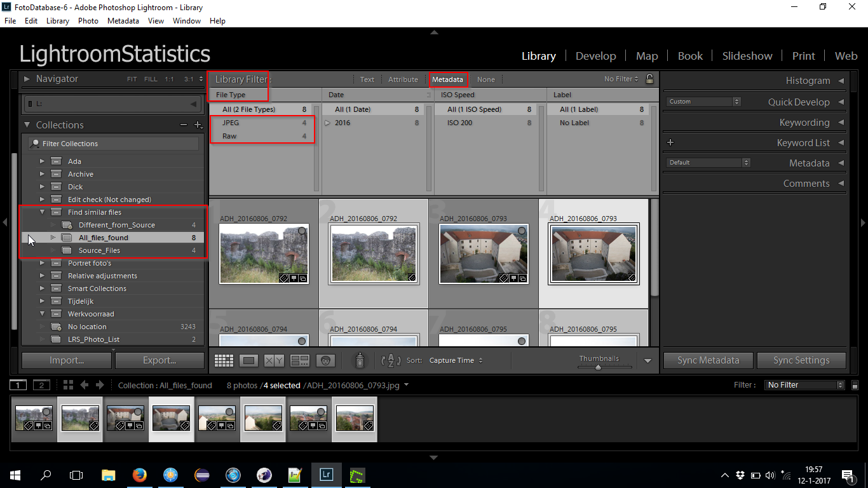Open the Windows Start menu
Image resolution: width=868 pixels, height=488 pixels.
(x=15, y=475)
